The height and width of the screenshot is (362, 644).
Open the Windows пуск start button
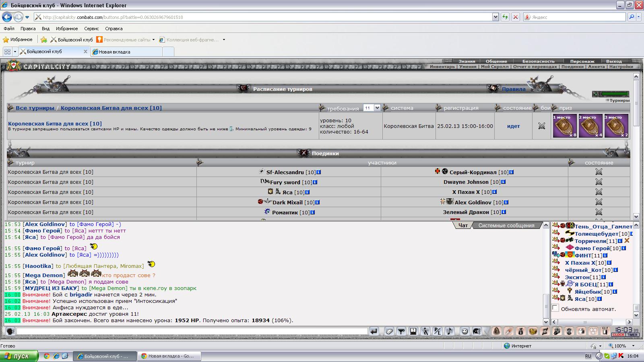click(19, 356)
